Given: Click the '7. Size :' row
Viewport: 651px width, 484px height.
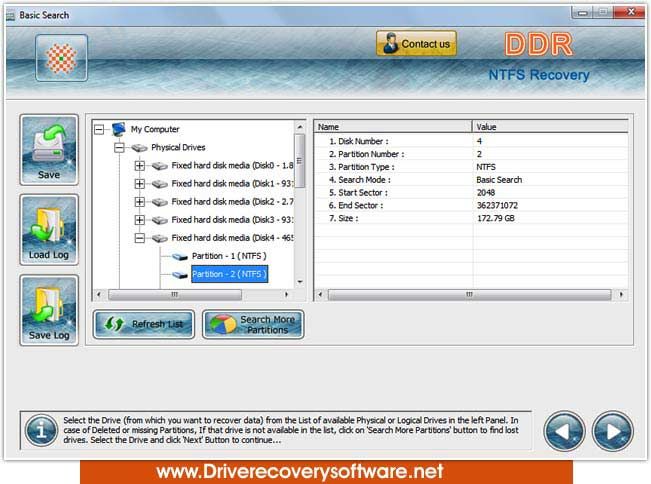Looking at the screenshot, I should pyautogui.click(x=471, y=218).
